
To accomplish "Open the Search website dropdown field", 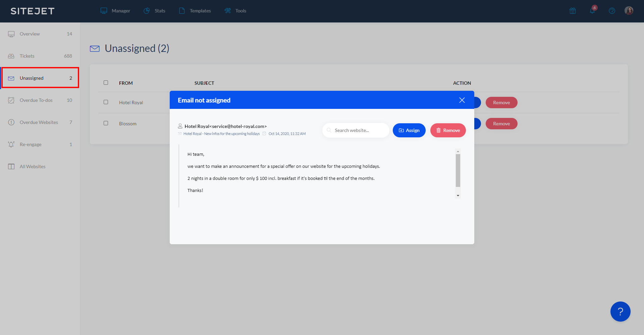I will tap(356, 130).
